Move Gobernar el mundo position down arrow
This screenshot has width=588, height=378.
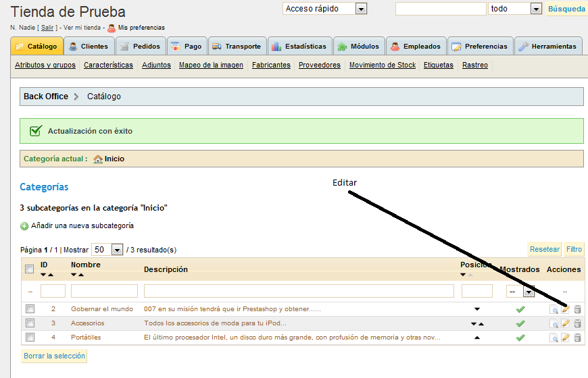tap(477, 309)
